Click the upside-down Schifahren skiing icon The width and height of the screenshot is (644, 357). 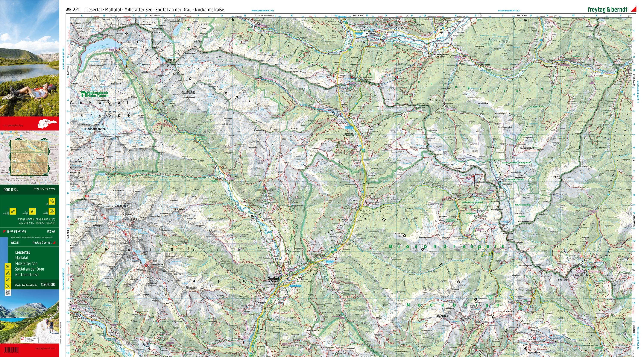pos(13,211)
